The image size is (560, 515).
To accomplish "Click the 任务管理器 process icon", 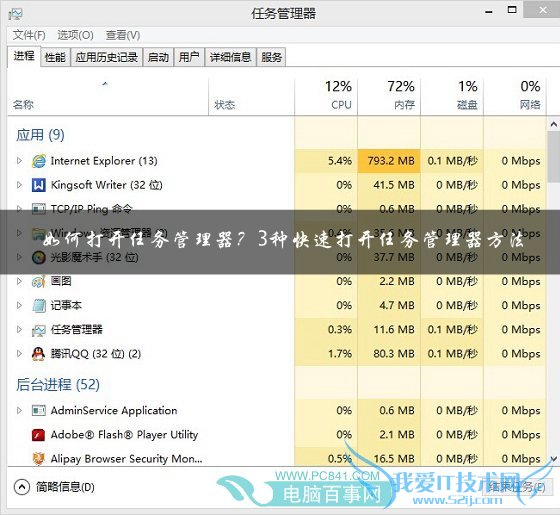I will (x=39, y=330).
